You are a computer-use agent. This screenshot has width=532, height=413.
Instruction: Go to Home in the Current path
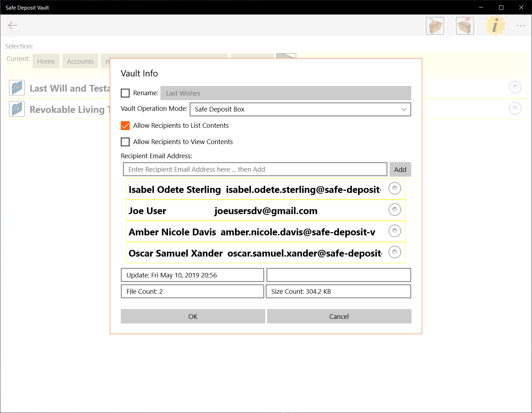click(x=46, y=61)
